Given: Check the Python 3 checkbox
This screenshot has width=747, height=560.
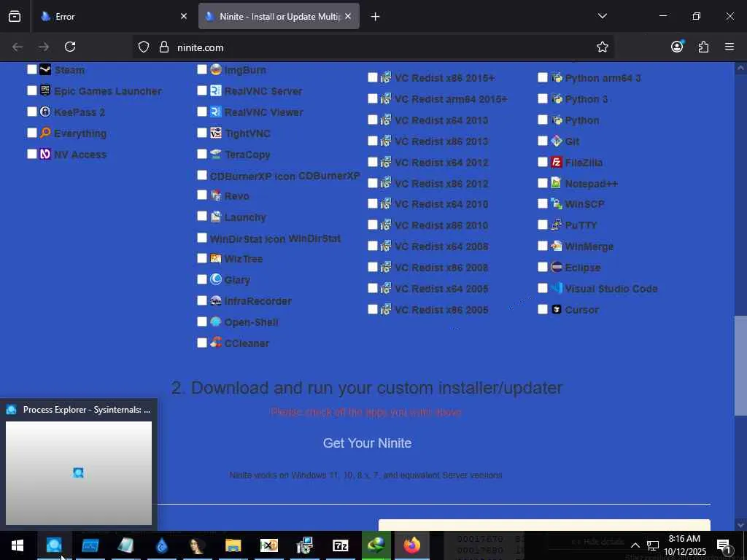Looking at the screenshot, I should coord(543,98).
